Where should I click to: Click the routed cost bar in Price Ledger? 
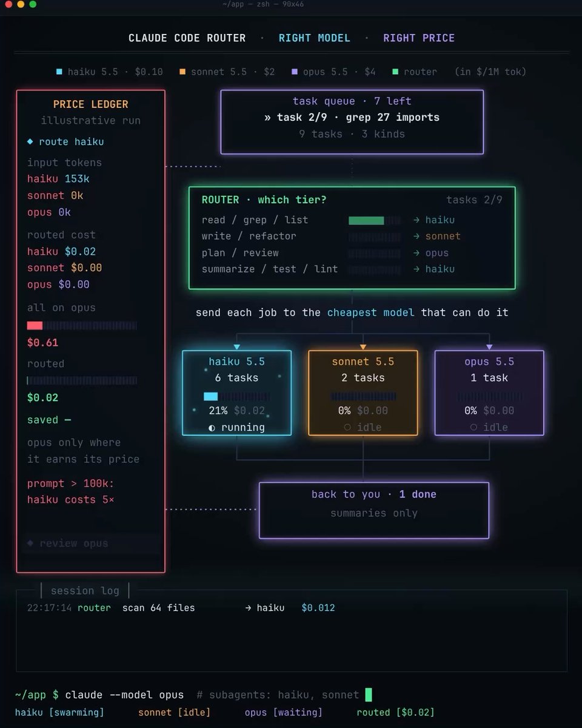(82, 380)
